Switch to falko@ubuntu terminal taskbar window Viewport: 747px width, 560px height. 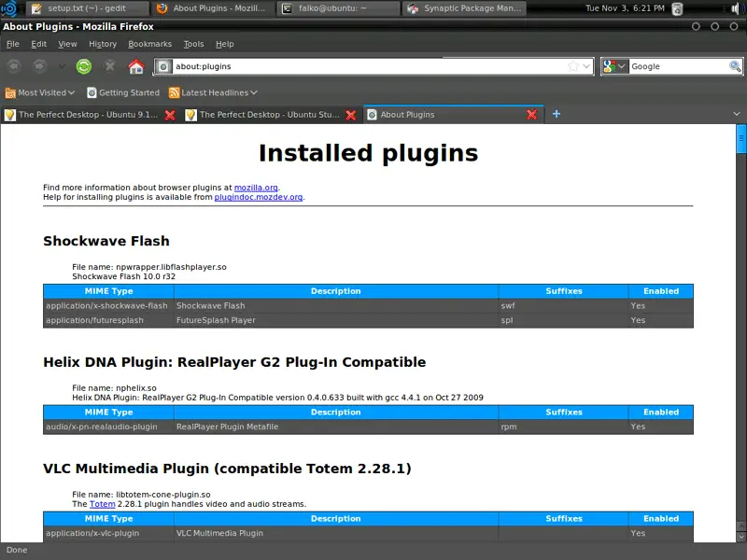click(338, 8)
